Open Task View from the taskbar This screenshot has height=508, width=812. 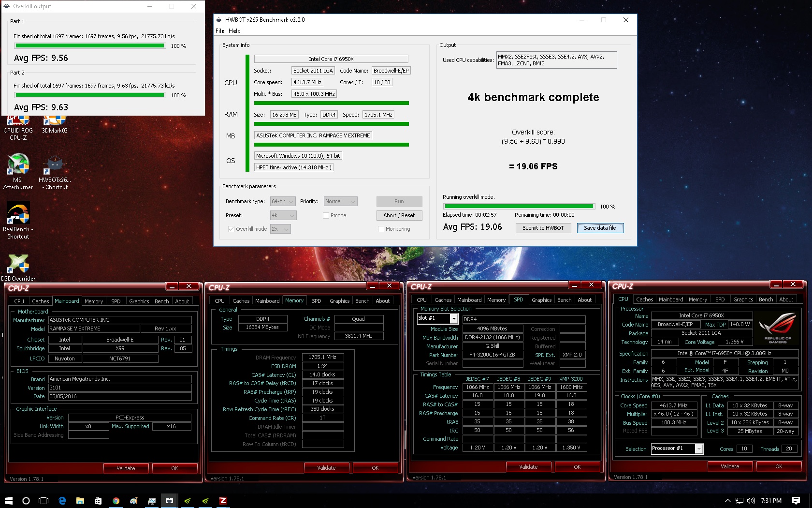click(x=43, y=501)
